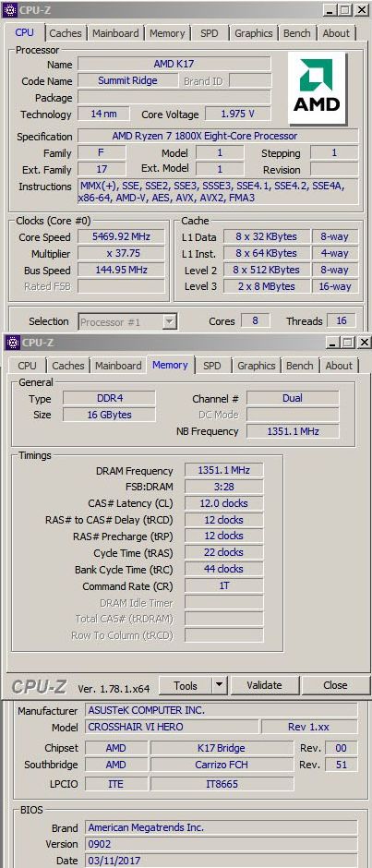Open the Mainboard tab in top CPU-Z window
Screen dimensions: 372x868
click(116, 33)
